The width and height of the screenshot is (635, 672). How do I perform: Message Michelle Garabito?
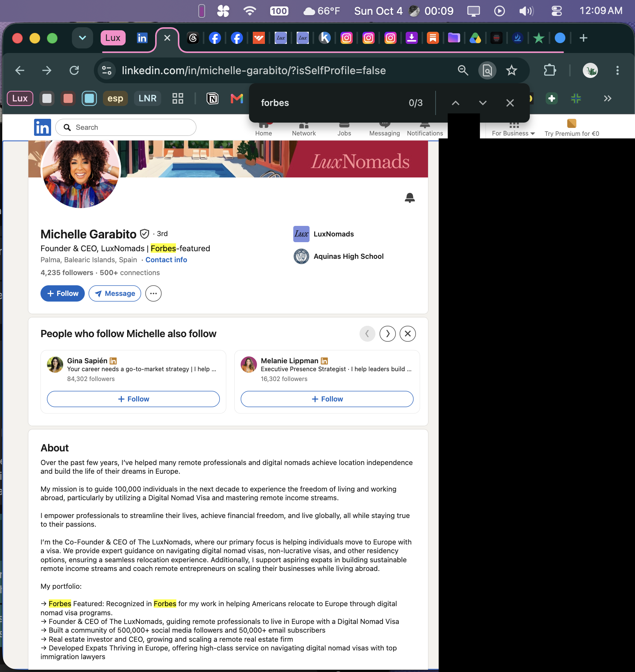(115, 294)
